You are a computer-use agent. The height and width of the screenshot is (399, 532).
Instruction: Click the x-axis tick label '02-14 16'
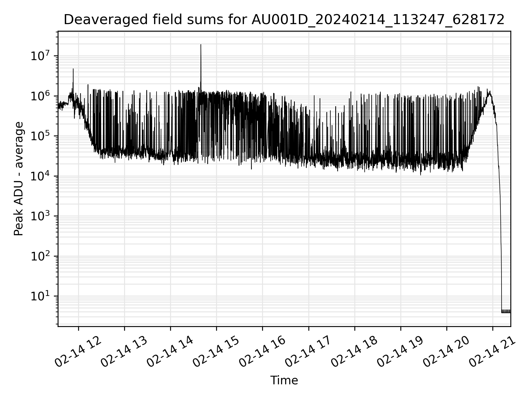tap(263, 352)
